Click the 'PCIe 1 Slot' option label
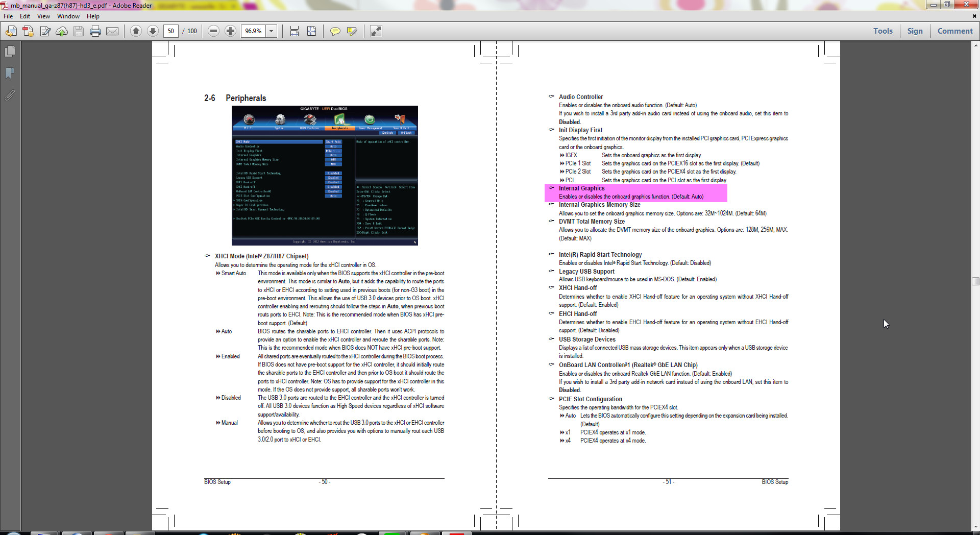980x535 pixels. point(578,163)
